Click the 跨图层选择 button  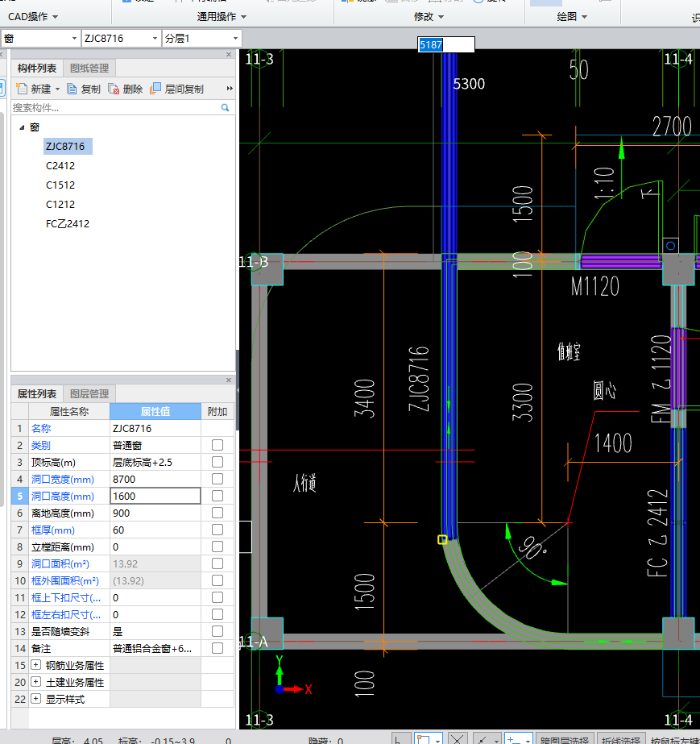[565, 739]
